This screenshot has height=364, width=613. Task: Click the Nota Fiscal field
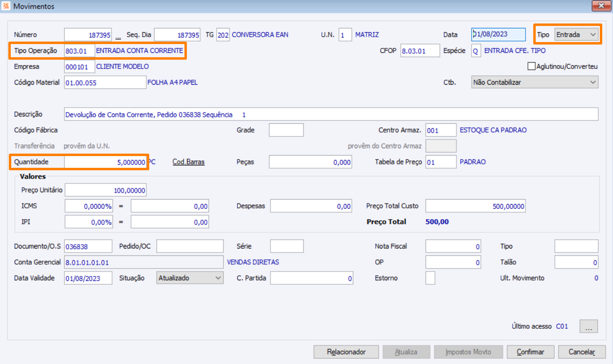453,246
